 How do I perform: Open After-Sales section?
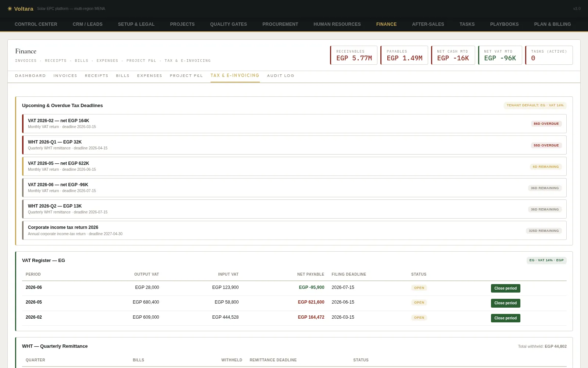[428, 24]
